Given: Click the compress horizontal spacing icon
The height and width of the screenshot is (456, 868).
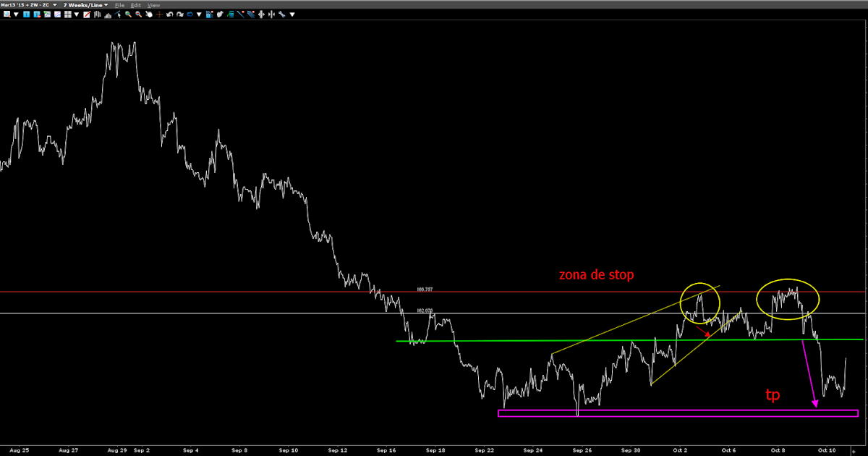Looking at the screenshot, I should click(x=271, y=14).
